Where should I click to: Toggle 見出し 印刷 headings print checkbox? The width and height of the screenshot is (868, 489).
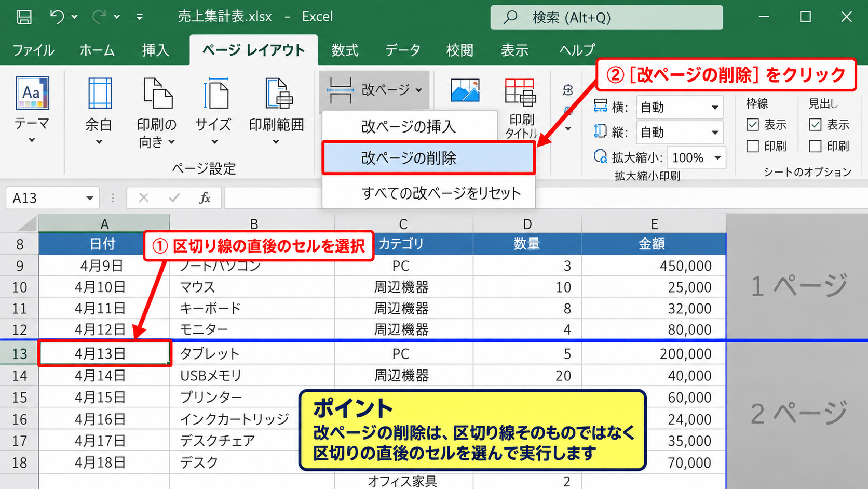coord(815,147)
